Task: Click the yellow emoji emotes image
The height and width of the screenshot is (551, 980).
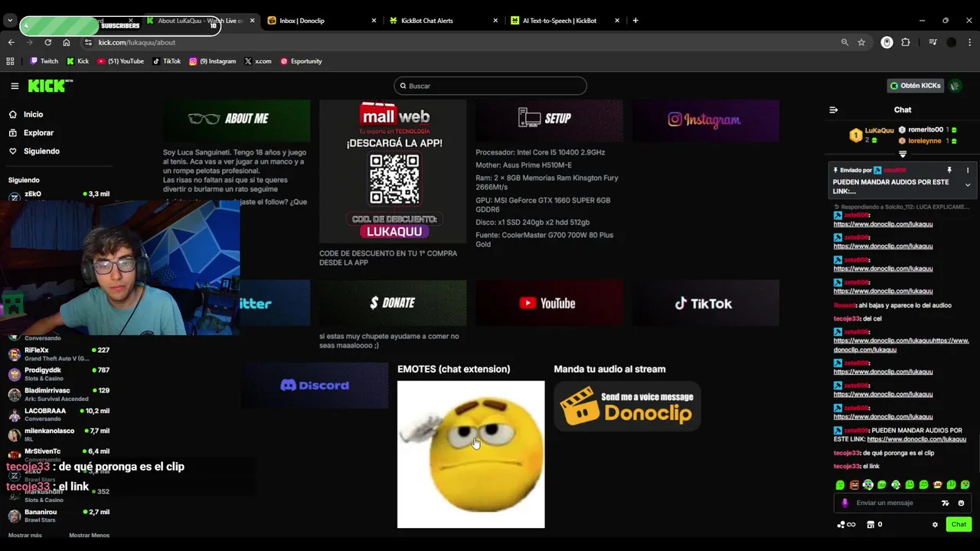Action: [471, 455]
